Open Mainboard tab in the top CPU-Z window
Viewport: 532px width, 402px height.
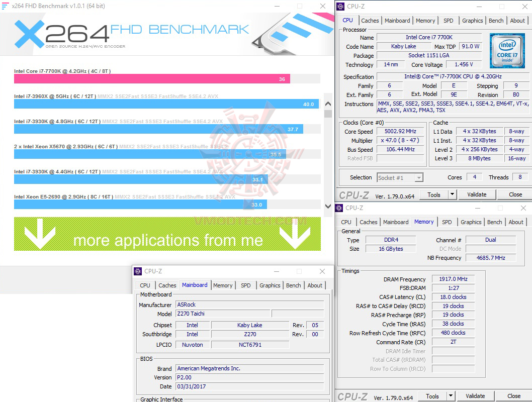pos(397,21)
